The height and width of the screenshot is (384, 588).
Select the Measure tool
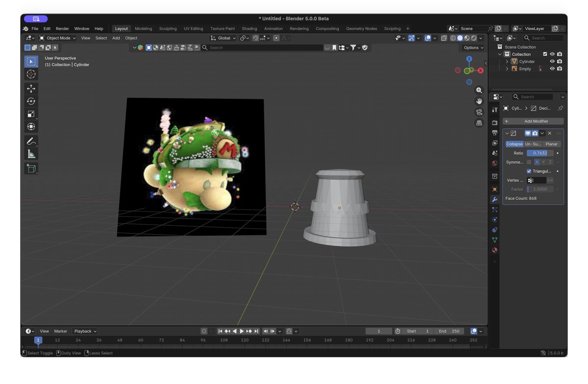[x=31, y=154]
